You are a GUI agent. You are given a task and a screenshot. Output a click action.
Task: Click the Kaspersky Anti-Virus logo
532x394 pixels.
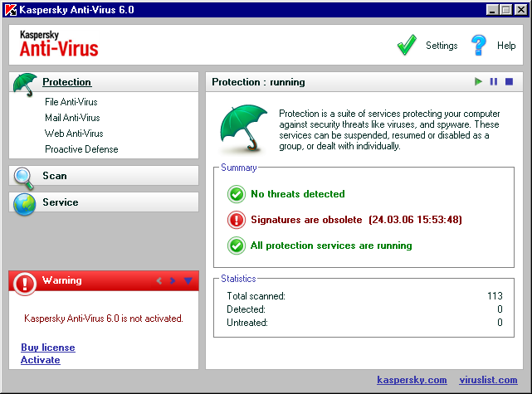click(x=59, y=44)
